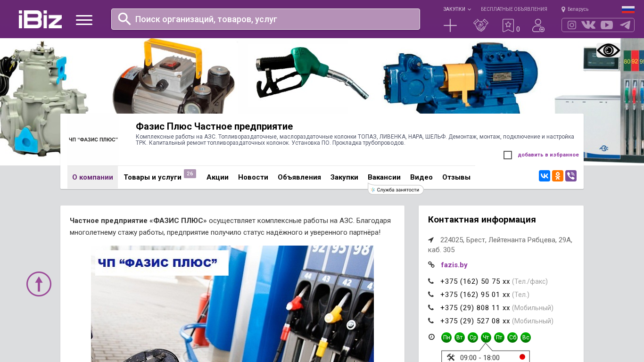Select Wednesday (Ср) schedule day

(x=473, y=337)
